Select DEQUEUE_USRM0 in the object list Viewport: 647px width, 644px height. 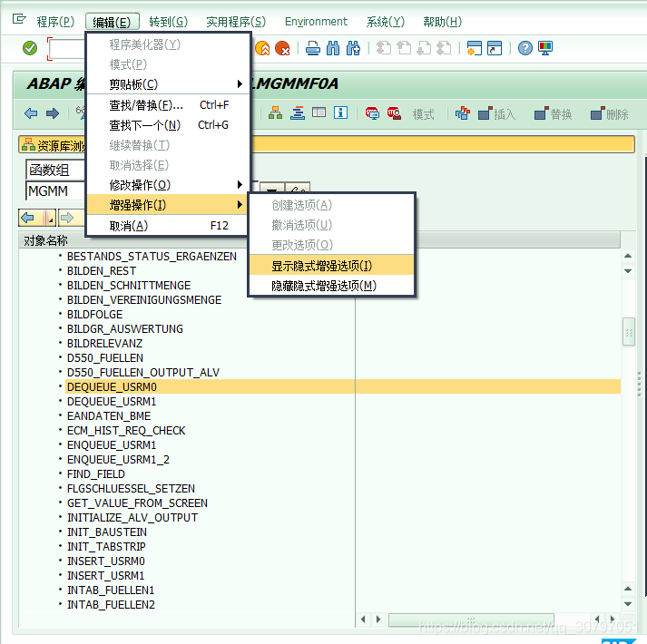(x=112, y=387)
